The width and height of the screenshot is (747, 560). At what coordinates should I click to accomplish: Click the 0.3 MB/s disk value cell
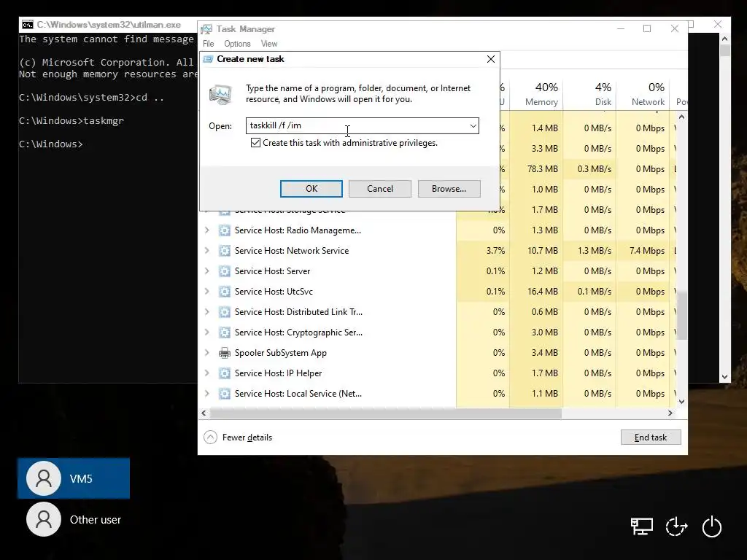pos(589,169)
